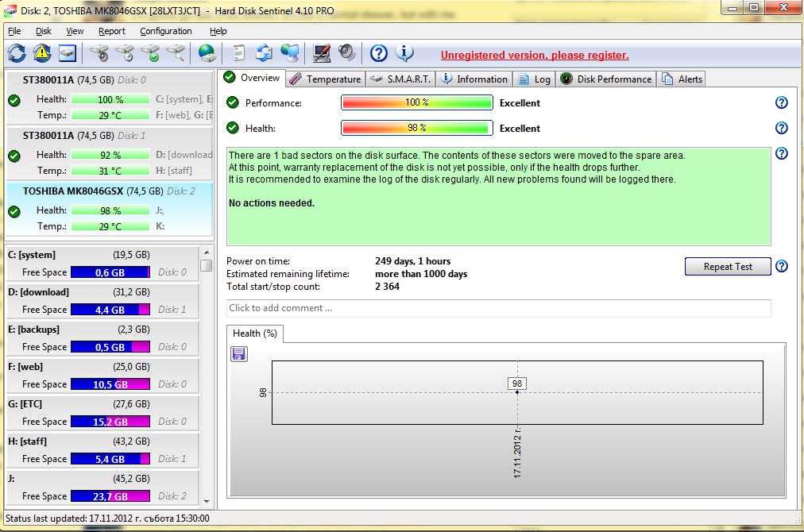This screenshot has width=804, height=532.
Task: Switch to the Disk Performance tab
Action: (606, 79)
